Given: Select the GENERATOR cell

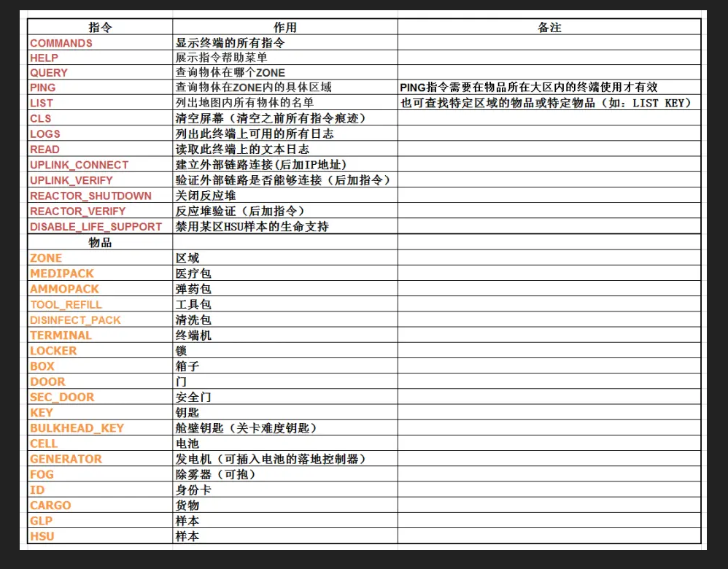Looking at the screenshot, I should [100, 458].
